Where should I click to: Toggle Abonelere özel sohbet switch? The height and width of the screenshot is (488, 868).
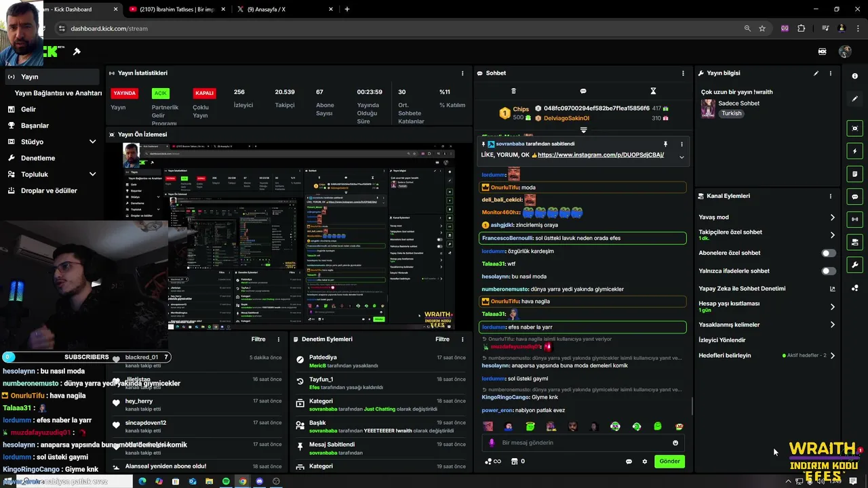pos(829,253)
